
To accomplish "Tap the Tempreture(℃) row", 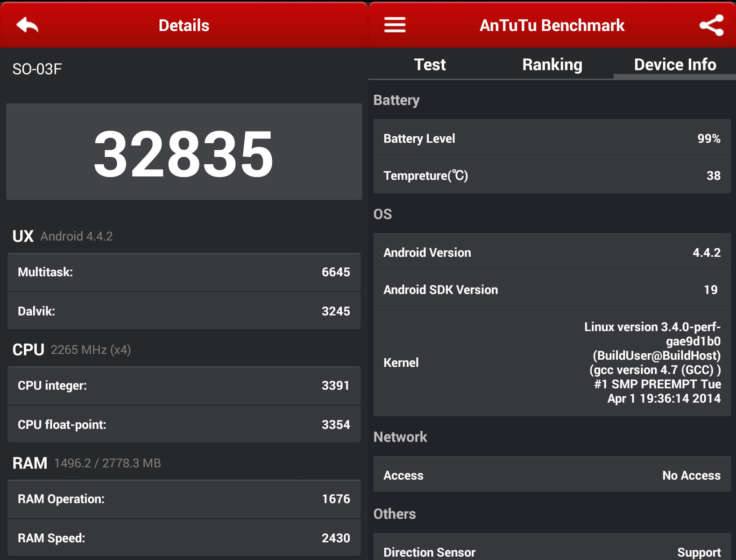I will pos(552,175).
